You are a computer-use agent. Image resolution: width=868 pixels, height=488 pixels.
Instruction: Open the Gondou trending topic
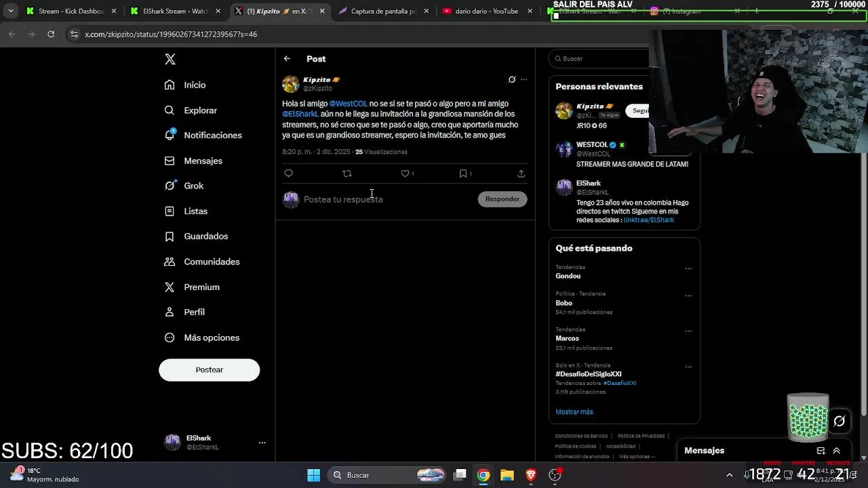tap(568, 276)
